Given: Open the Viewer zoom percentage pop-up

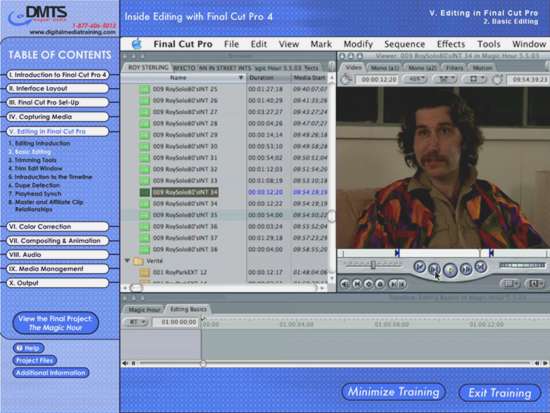Looking at the screenshot, I should tap(415, 80).
